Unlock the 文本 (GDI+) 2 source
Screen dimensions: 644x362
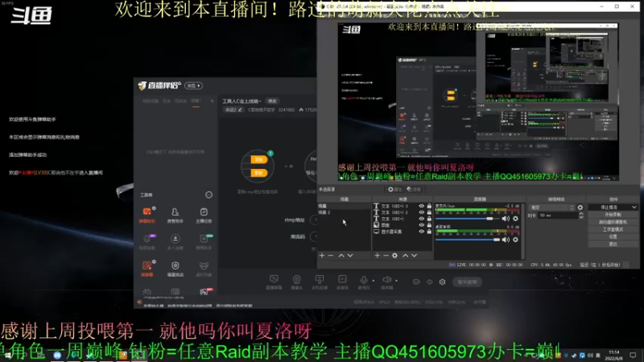pos(429,212)
